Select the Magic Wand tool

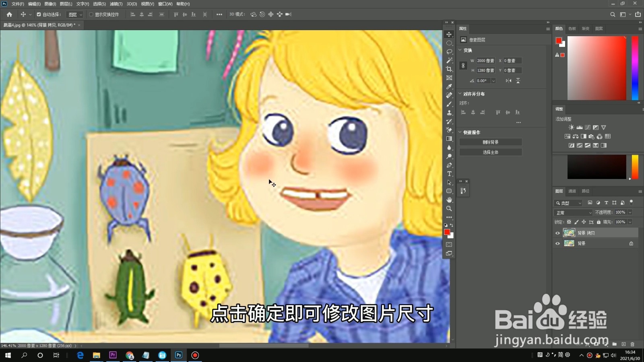[x=449, y=60]
